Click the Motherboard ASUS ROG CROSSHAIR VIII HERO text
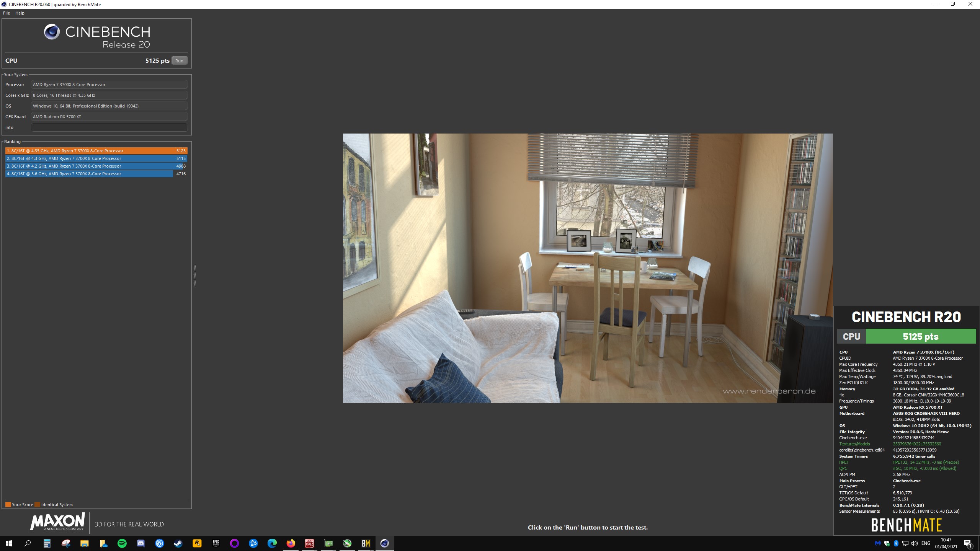 926,413
